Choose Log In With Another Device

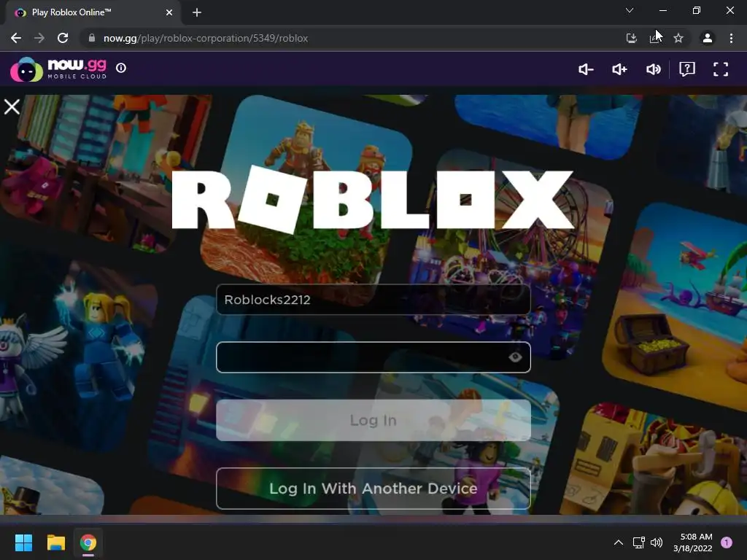coord(373,489)
